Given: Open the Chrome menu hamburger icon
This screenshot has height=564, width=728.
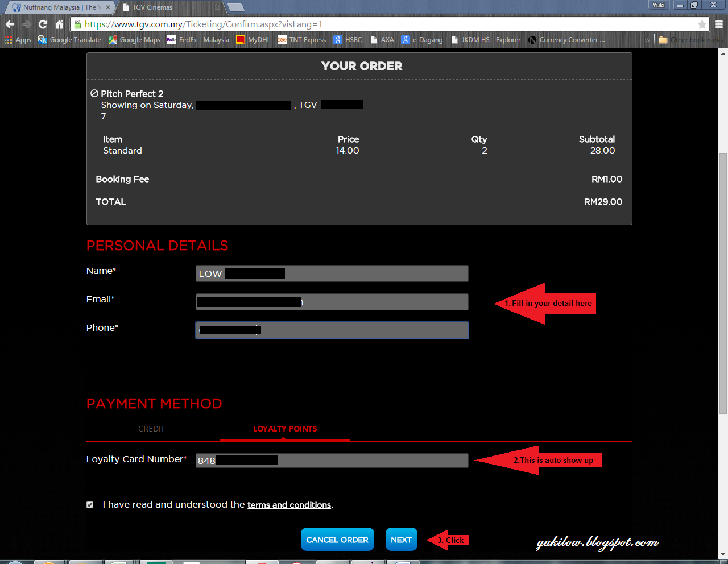Looking at the screenshot, I should pyautogui.click(x=719, y=24).
